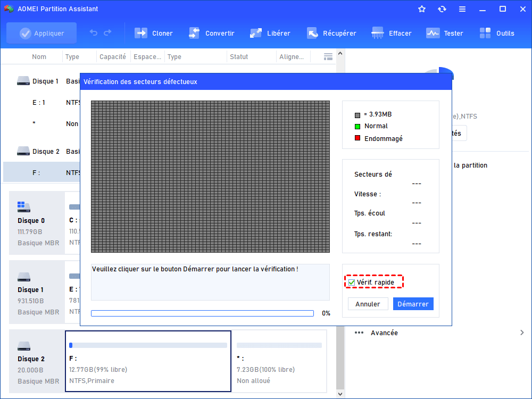Click the Annuler button

(368, 304)
